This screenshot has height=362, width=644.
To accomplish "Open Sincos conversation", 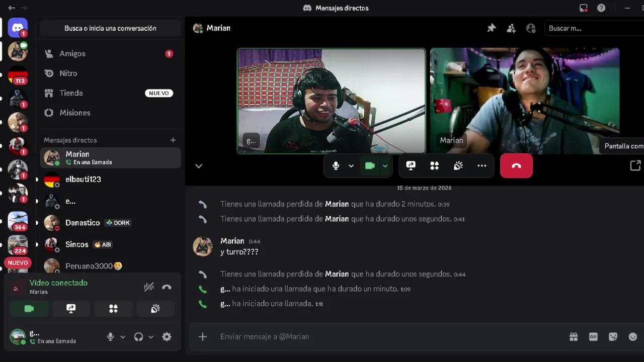I will coord(110,244).
